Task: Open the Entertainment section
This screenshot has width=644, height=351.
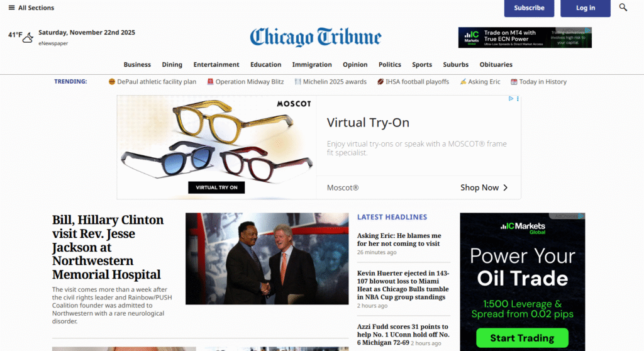Action: point(216,65)
